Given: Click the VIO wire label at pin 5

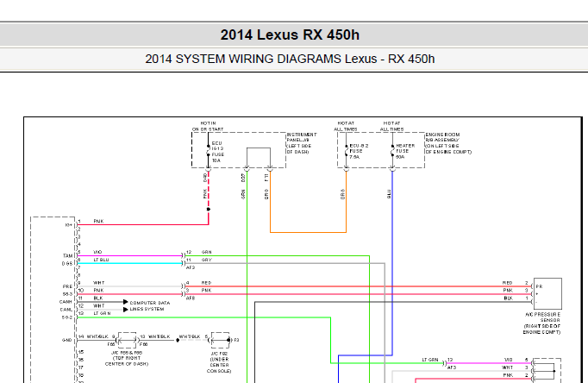Looking at the screenshot, I should point(97,252).
